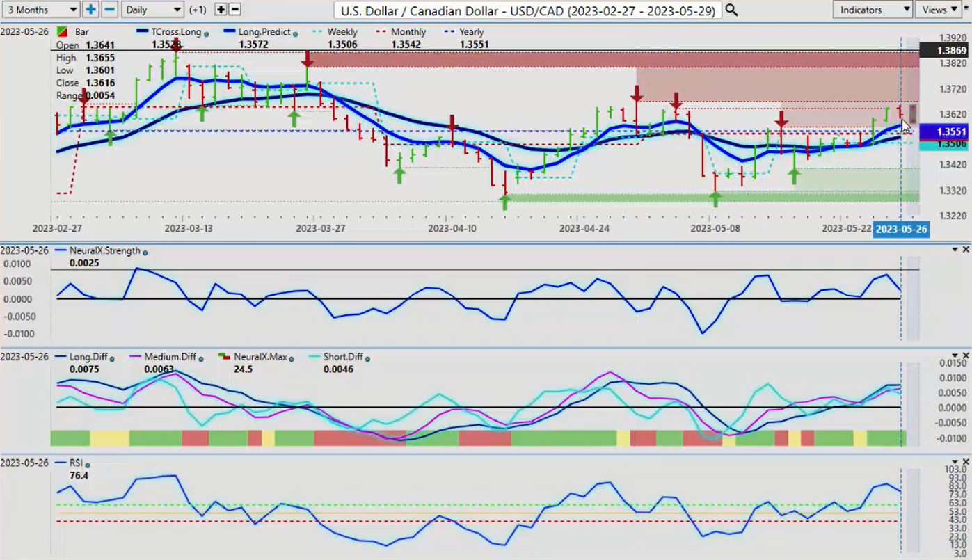Click the Short.Diff settings dot
This screenshot has height=560, width=972.
tap(367, 358)
